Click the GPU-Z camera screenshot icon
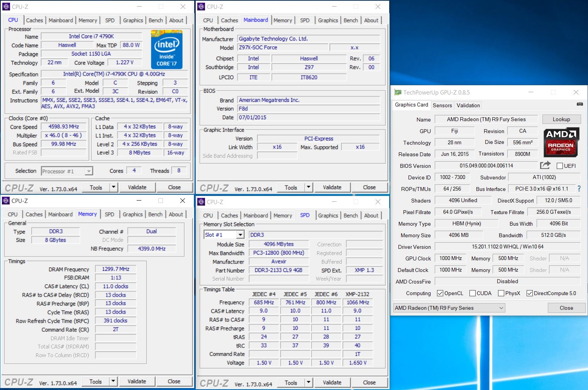 click(580, 104)
